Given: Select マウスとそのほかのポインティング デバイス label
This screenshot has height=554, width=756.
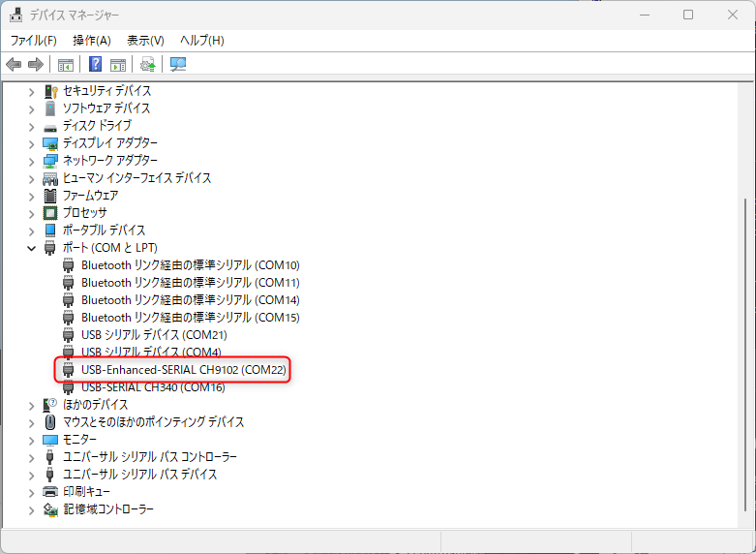Looking at the screenshot, I should pyautogui.click(x=154, y=421).
